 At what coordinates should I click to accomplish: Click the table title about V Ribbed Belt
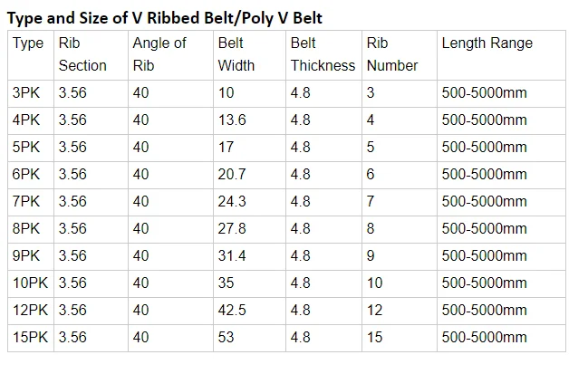164,16
